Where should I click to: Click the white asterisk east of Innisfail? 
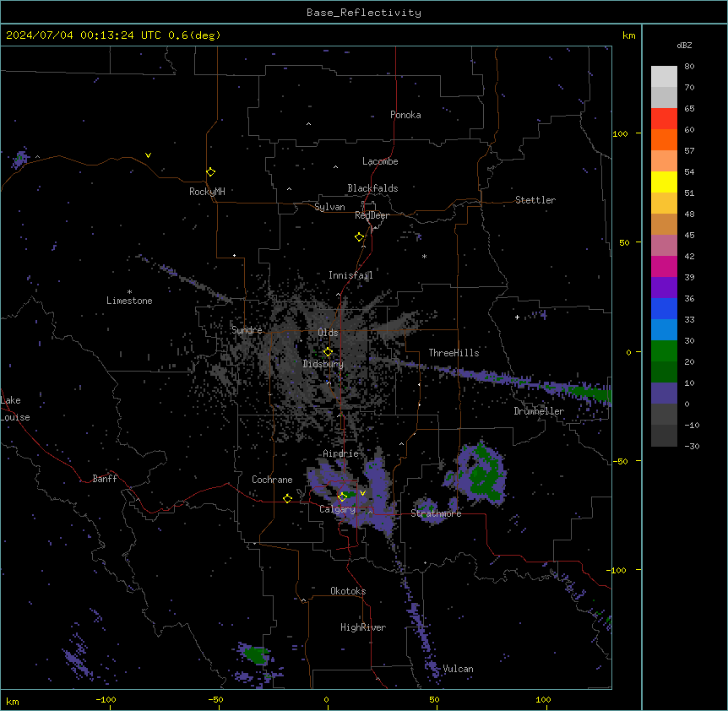[x=424, y=256]
